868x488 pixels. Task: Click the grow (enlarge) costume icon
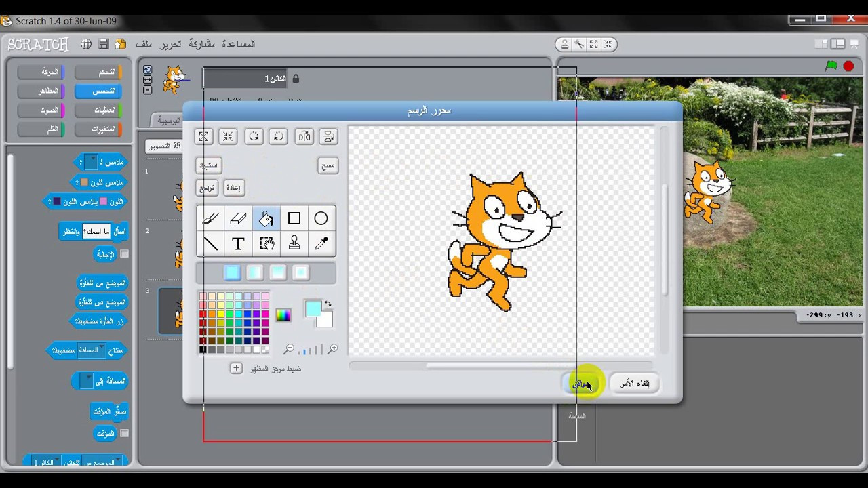tap(203, 136)
